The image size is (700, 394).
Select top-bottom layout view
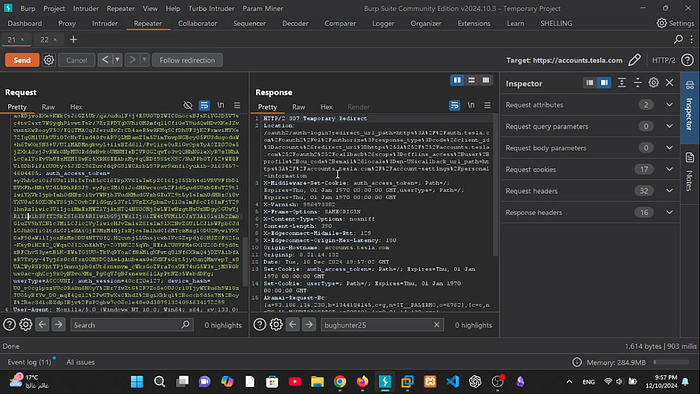pos(471,80)
